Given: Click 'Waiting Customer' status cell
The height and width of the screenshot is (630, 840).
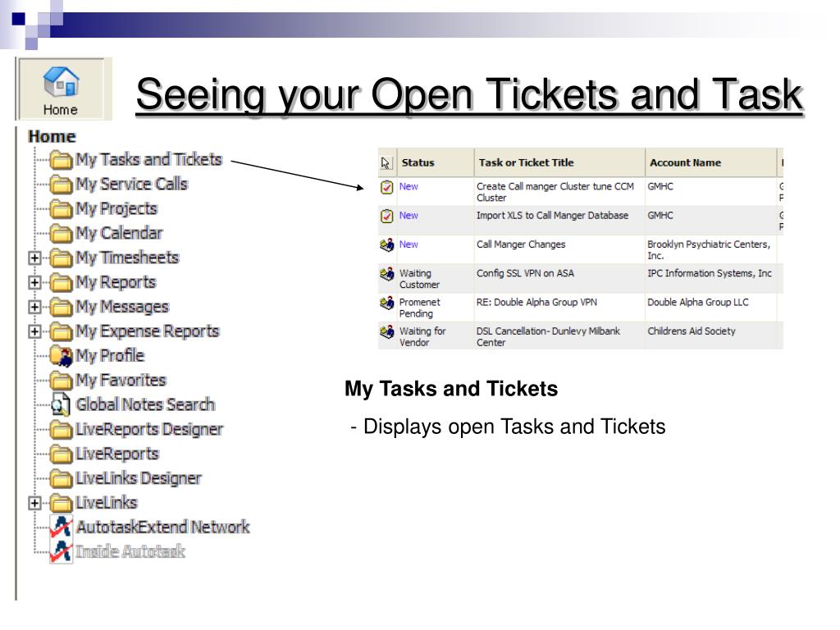Looking at the screenshot, I should [419, 279].
